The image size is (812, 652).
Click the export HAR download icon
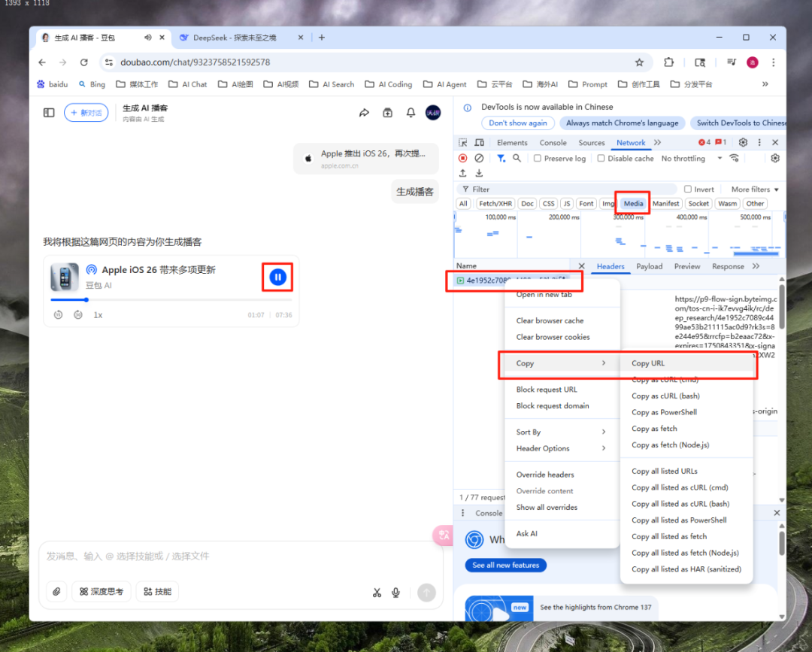(480, 173)
